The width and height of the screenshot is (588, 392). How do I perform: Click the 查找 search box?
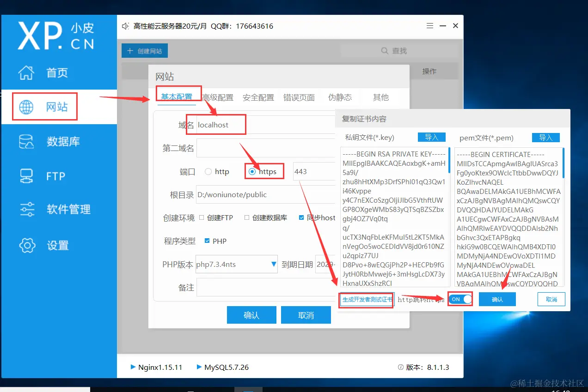click(399, 51)
